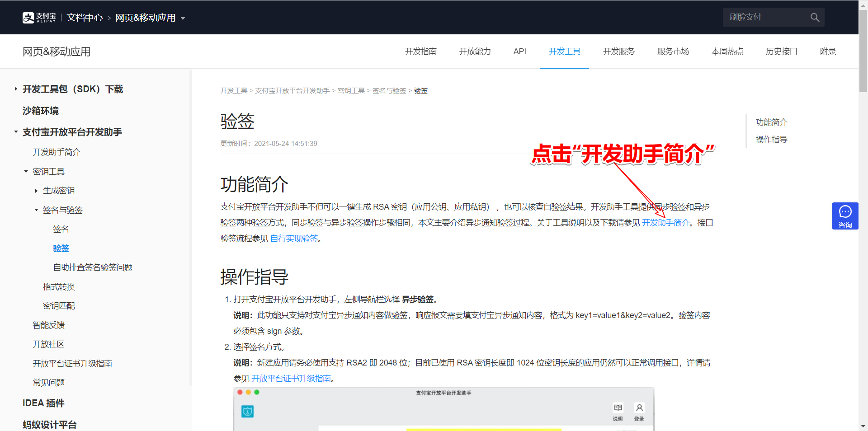Image resolution: width=868 pixels, height=431 pixels.
Task: Open 智能反馈 in the sidebar
Action: click(x=49, y=325)
